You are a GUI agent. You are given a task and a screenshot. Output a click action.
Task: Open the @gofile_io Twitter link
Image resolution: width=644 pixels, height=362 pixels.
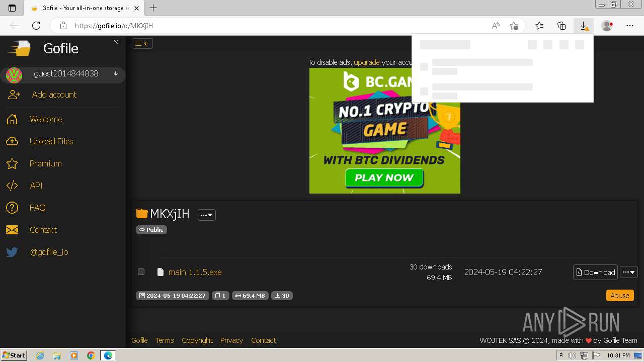[49, 252]
